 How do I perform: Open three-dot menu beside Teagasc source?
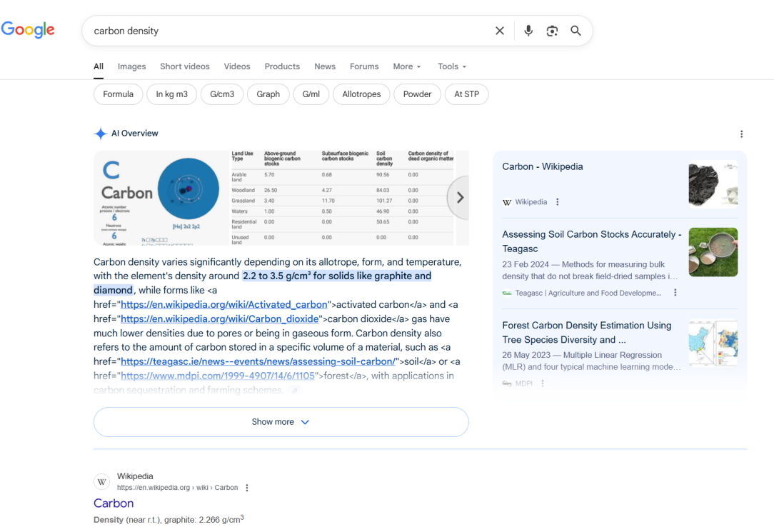tap(675, 293)
